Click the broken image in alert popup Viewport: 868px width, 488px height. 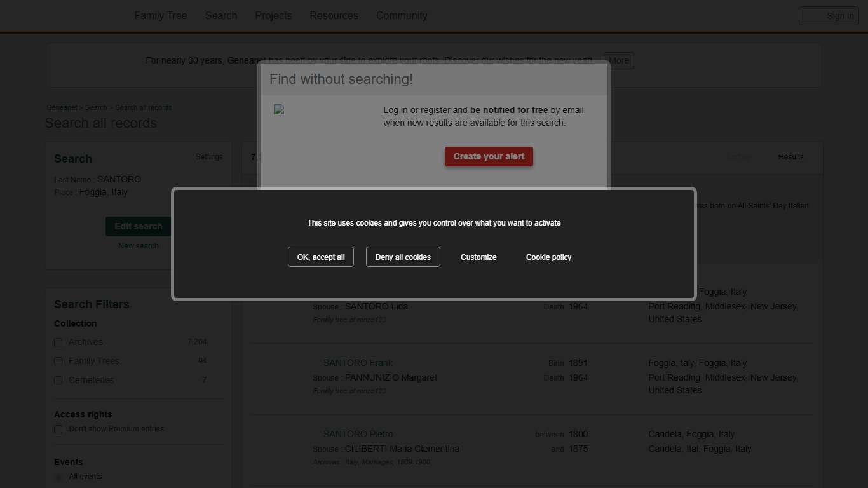[279, 110]
